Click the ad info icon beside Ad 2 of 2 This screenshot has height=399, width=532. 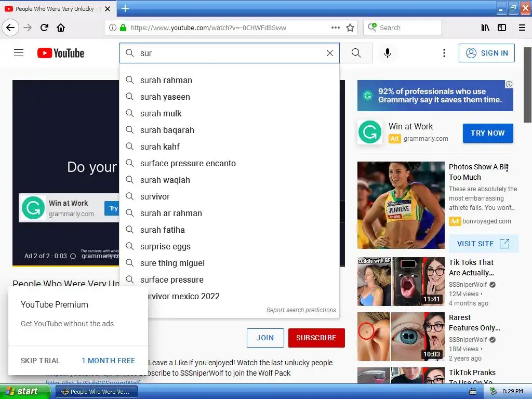click(73, 256)
